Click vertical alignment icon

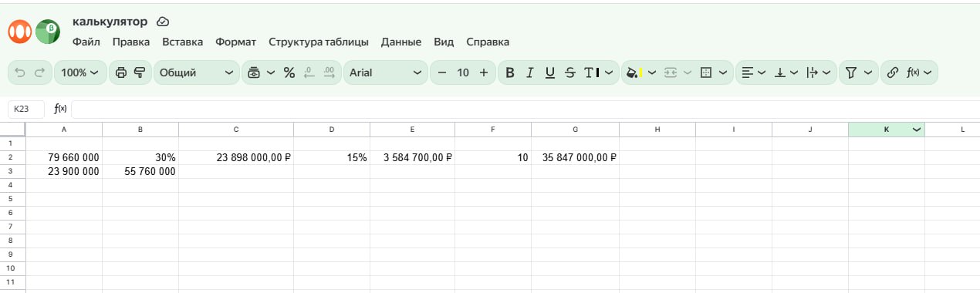[x=780, y=72]
